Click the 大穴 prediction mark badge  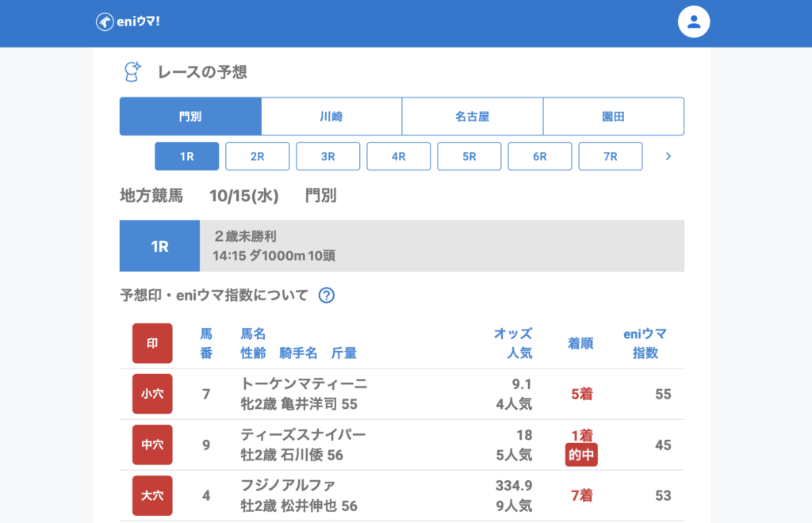152,495
